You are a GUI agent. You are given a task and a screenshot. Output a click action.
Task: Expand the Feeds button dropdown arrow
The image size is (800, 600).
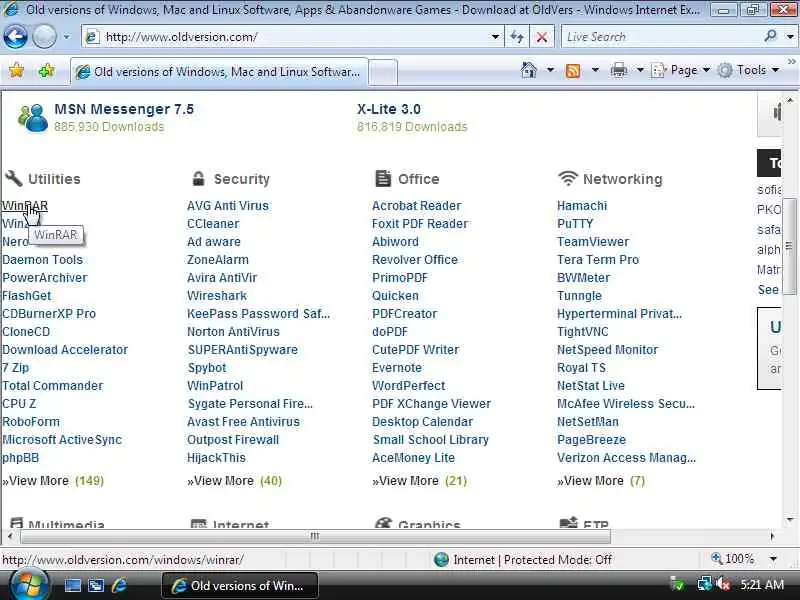tap(595, 70)
